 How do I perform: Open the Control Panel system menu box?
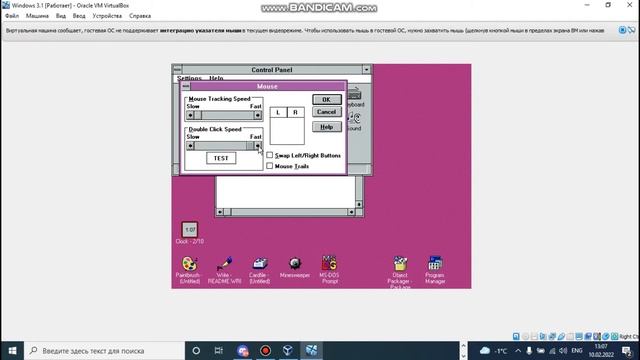pyautogui.click(x=177, y=69)
